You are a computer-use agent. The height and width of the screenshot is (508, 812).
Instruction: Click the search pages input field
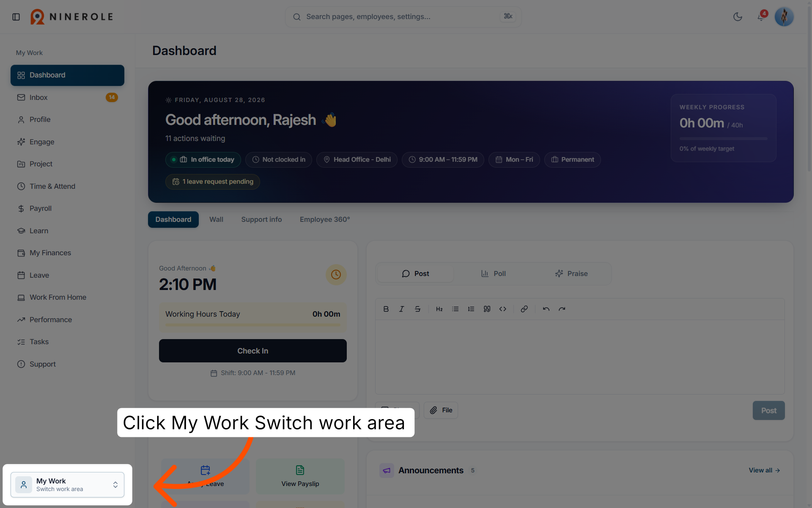[403, 17]
